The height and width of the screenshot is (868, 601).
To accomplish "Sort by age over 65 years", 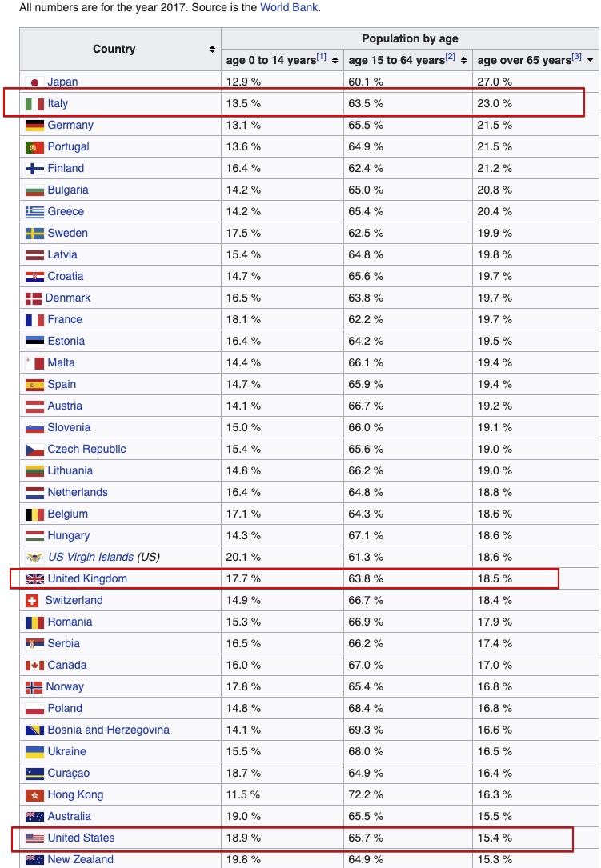I will coord(591,61).
